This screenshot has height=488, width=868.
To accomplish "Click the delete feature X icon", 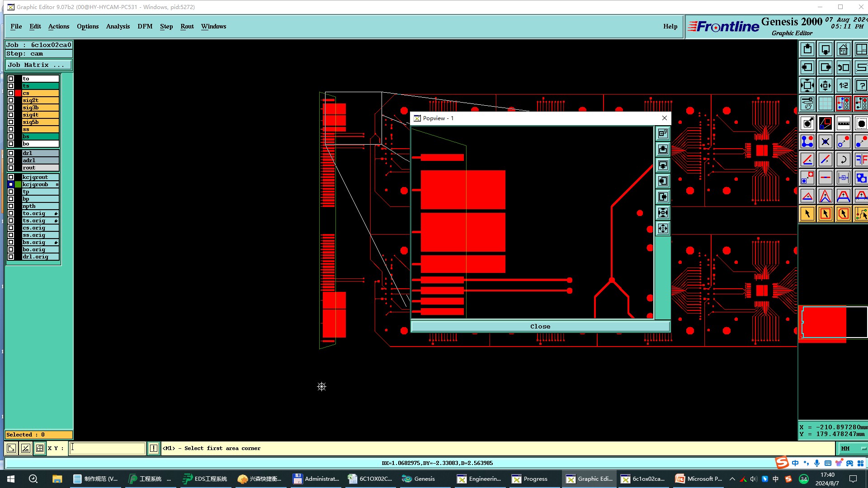I will pos(825,141).
